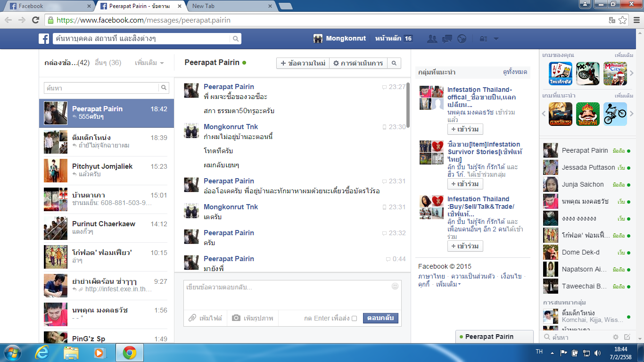The width and height of the screenshot is (644, 362).
Task: Chat with Junja Saichon in sidebar
Action: (587, 184)
